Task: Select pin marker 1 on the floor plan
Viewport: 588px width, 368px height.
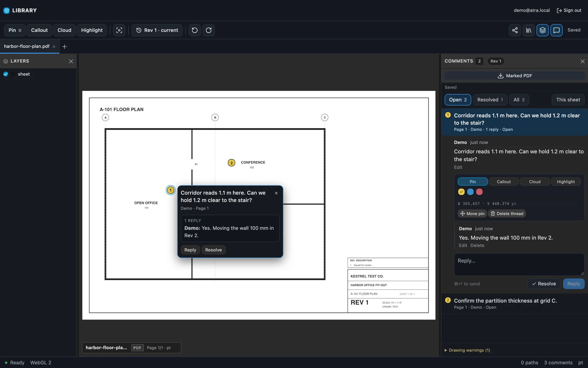Action: point(171,190)
